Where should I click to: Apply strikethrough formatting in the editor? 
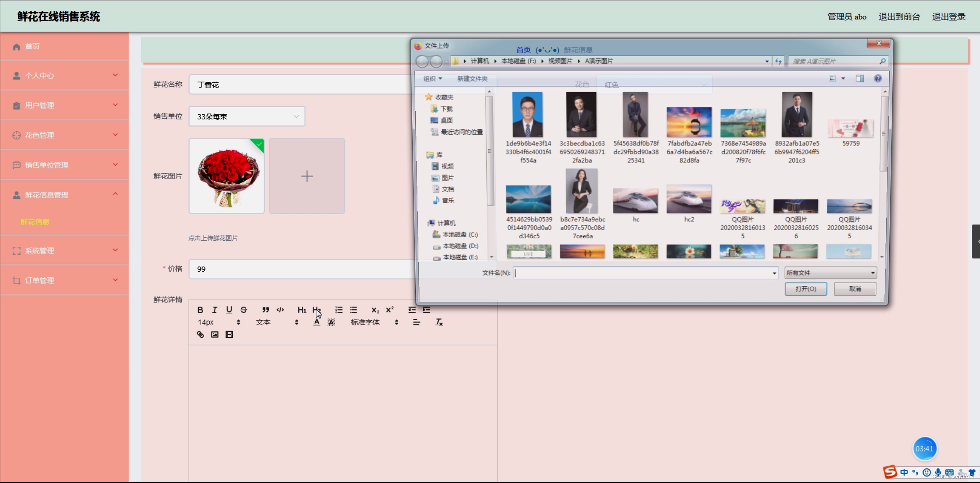(244, 310)
